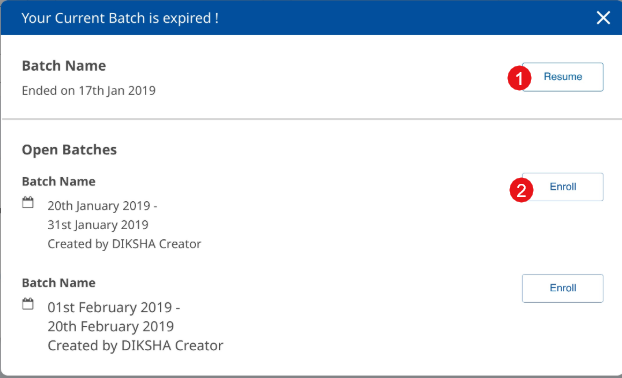This screenshot has height=378, width=622.
Task: Enroll in the 01st February 2019 batch
Action: pyautogui.click(x=562, y=288)
